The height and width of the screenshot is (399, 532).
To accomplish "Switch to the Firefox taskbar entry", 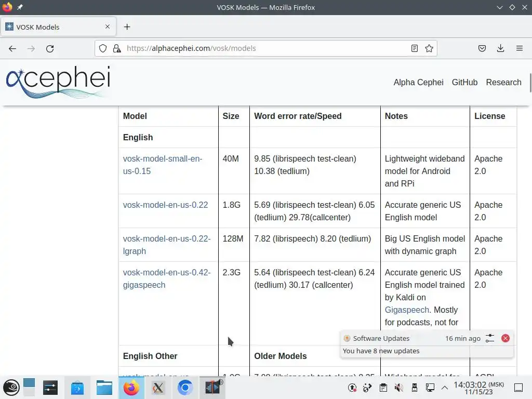I will click(x=131, y=388).
